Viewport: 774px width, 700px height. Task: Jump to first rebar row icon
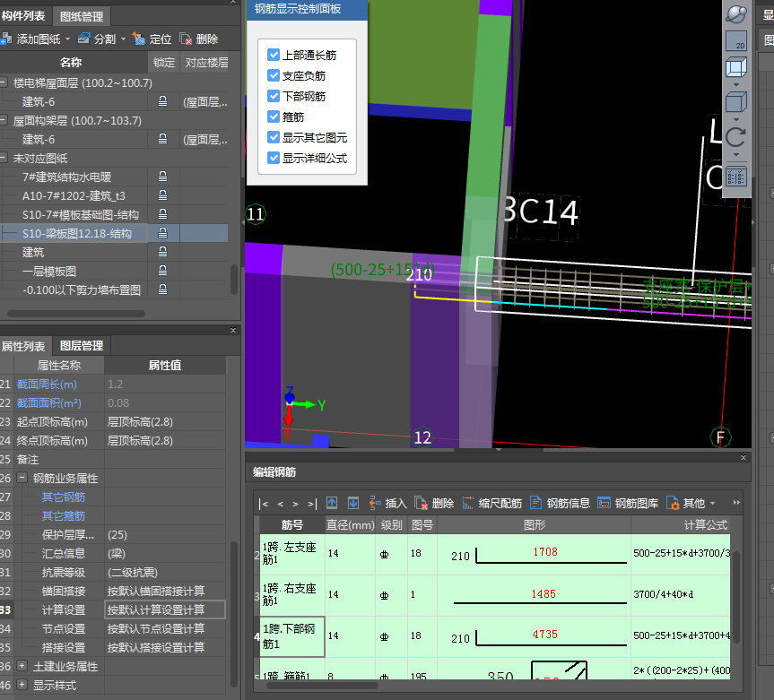tap(264, 504)
